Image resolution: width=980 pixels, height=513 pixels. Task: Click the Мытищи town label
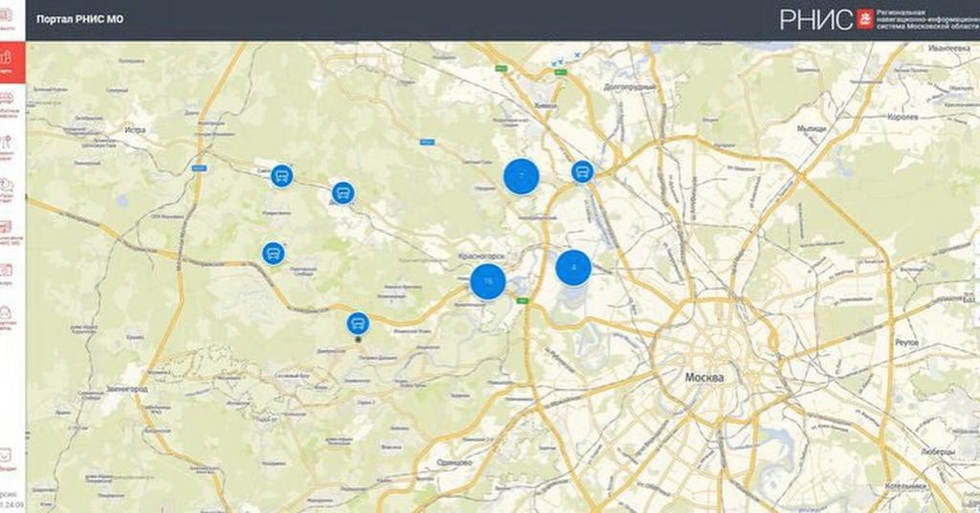click(x=812, y=128)
